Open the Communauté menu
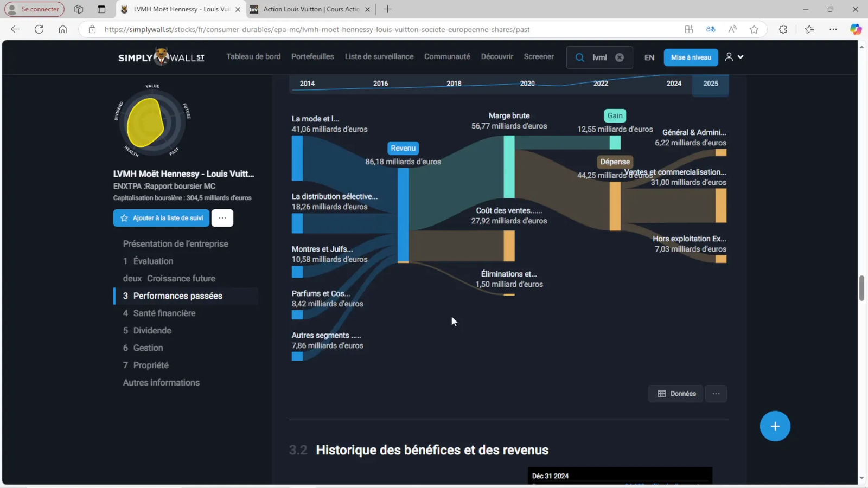868x488 pixels. coord(447,56)
